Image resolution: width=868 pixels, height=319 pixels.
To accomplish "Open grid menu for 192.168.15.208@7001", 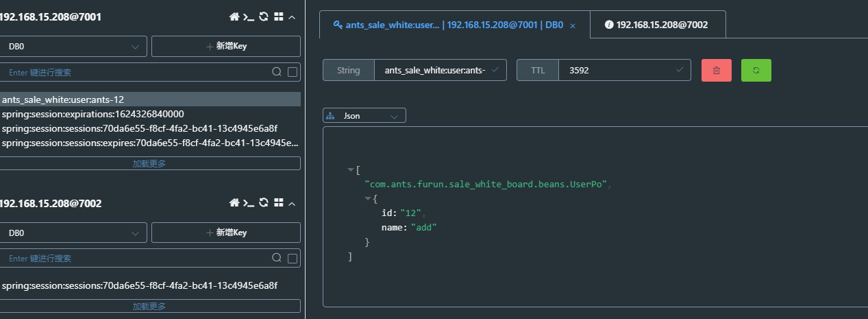I will point(279,17).
